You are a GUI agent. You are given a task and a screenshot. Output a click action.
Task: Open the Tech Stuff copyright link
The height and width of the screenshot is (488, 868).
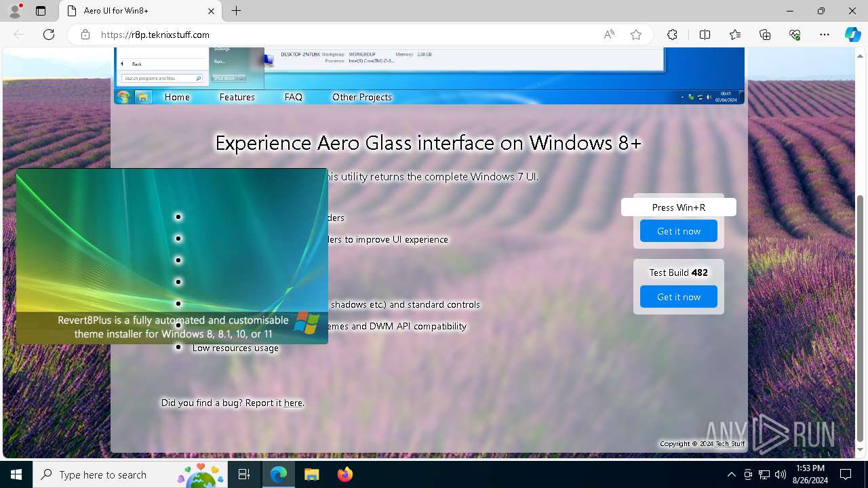(x=730, y=444)
